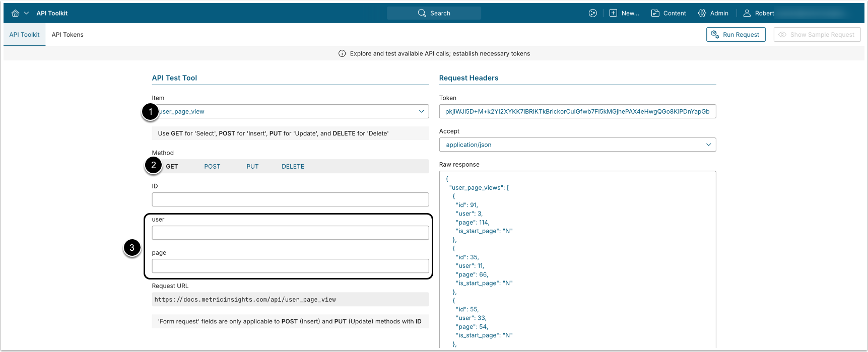Click the home icon in top bar
The width and height of the screenshot is (868, 352).
[15, 13]
